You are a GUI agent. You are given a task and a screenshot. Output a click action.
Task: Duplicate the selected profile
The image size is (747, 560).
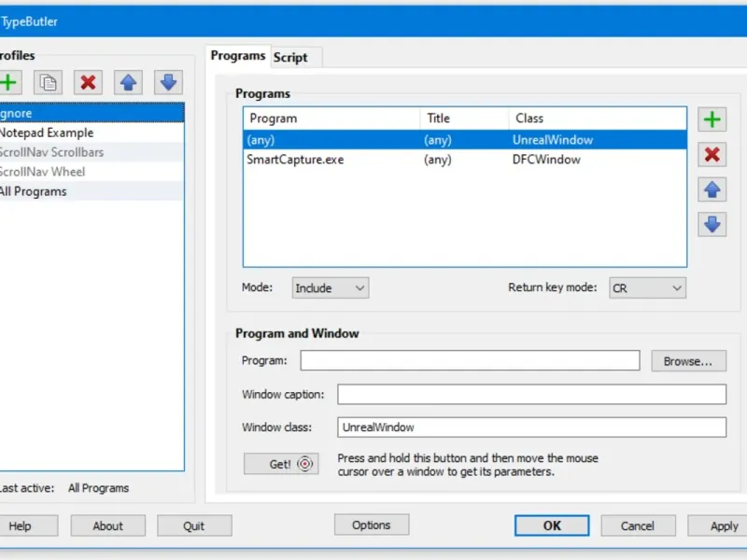[48, 82]
